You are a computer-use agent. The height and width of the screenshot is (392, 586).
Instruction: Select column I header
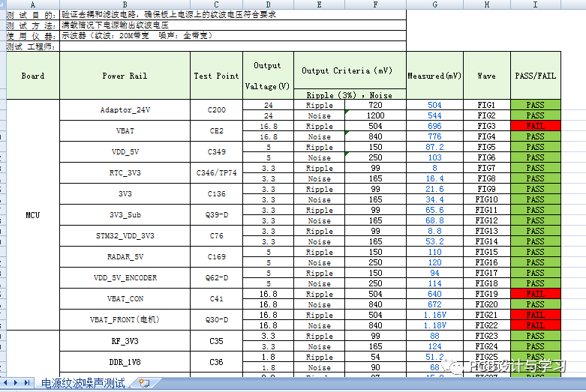pos(535,4)
